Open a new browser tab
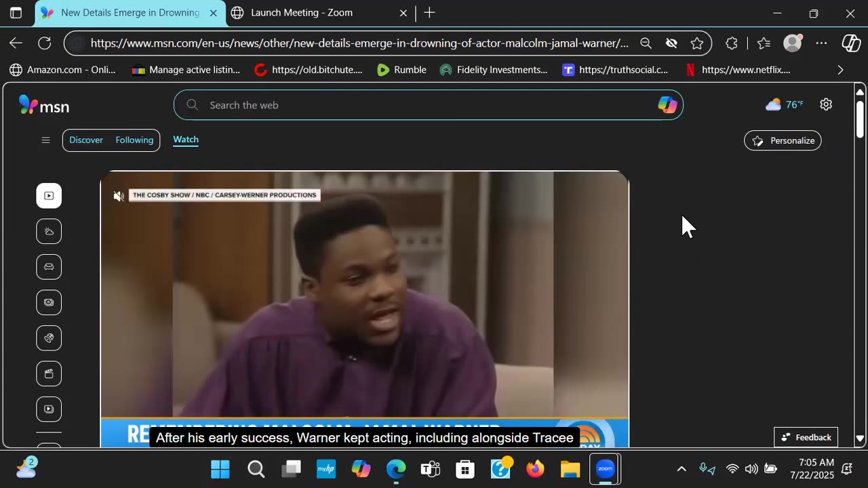The height and width of the screenshot is (488, 868). coord(429,12)
